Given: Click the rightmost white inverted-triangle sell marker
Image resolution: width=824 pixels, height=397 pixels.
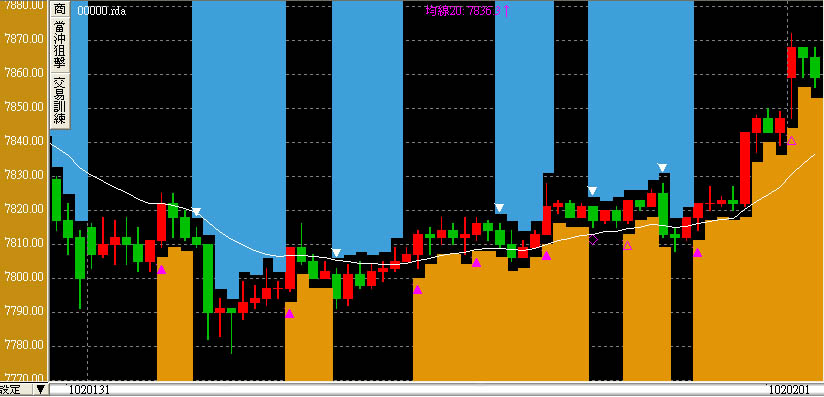Looking at the screenshot, I should [x=663, y=168].
